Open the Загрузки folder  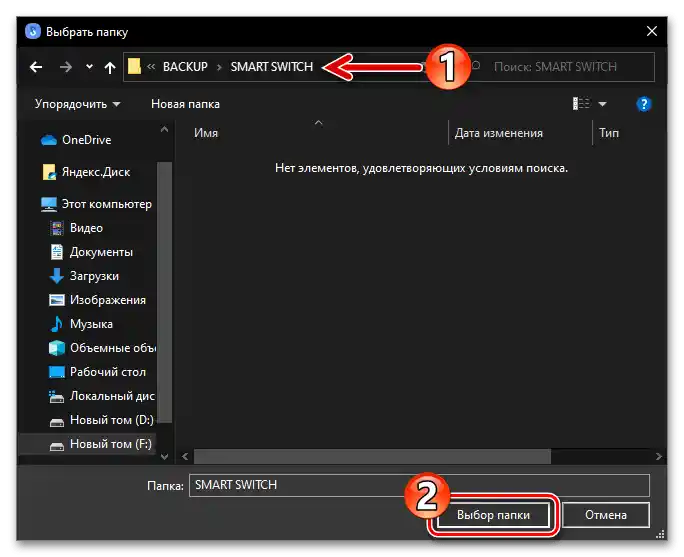point(94,276)
